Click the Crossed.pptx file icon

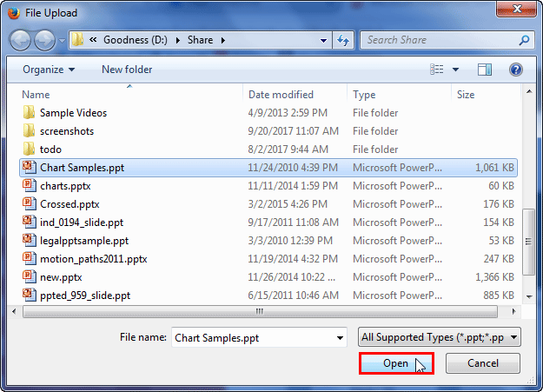(x=29, y=203)
